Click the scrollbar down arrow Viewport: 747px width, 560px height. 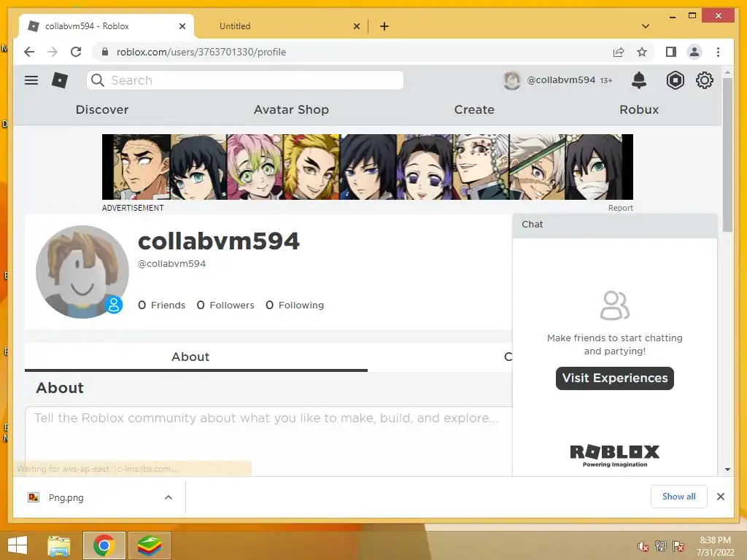coord(727,470)
